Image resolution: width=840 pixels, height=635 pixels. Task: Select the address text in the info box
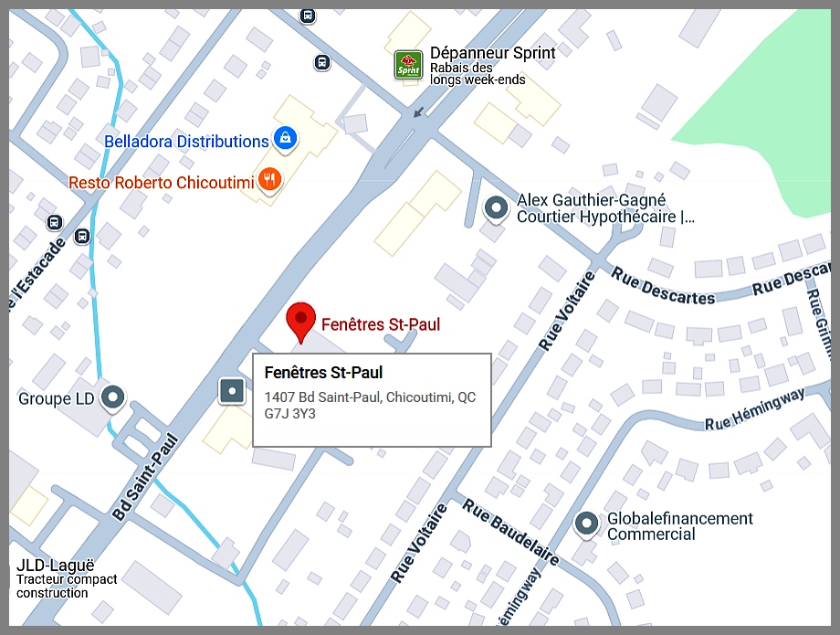(x=370, y=405)
